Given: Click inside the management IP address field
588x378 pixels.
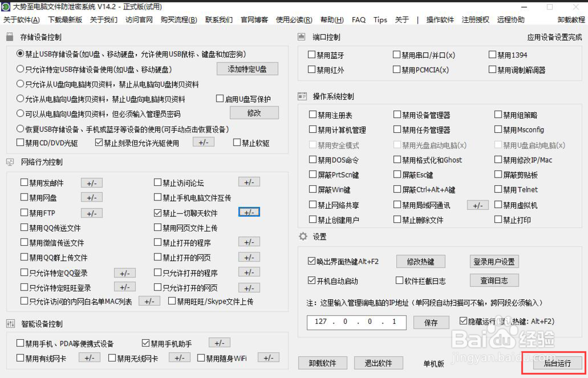Looking at the screenshot, I should pyautogui.click(x=356, y=322).
